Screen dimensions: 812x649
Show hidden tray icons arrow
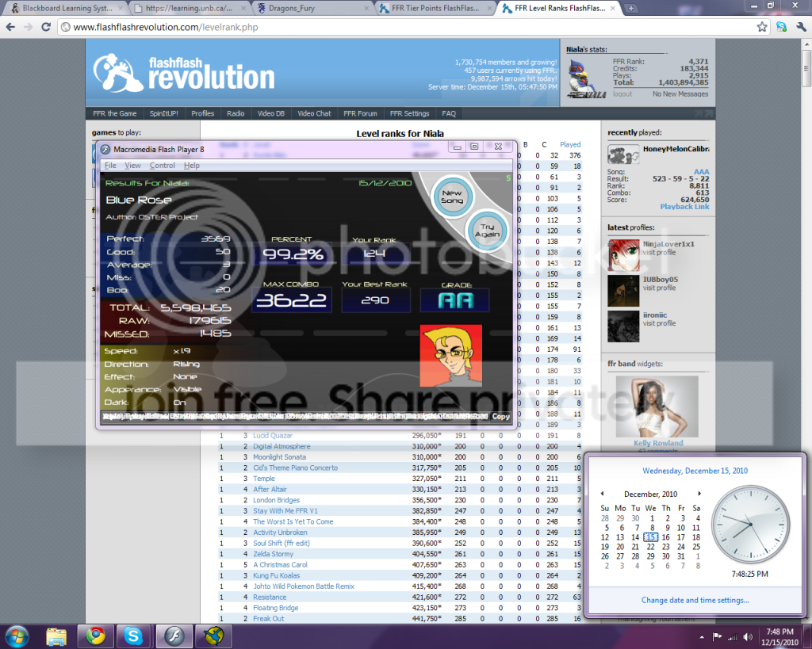(x=703, y=636)
